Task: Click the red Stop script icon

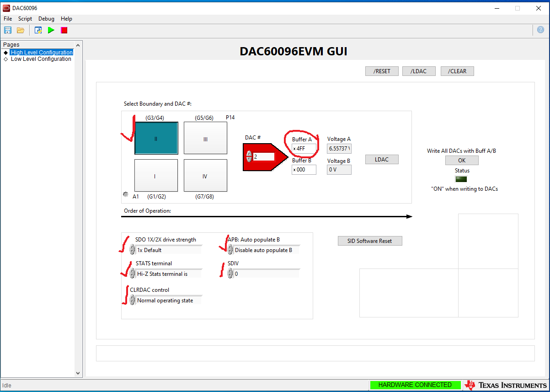Action: click(x=64, y=30)
